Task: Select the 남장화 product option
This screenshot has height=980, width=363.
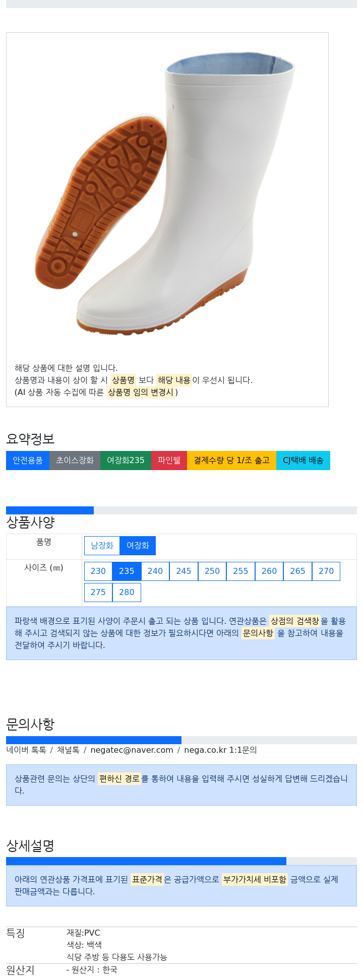Action: click(x=102, y=545)
